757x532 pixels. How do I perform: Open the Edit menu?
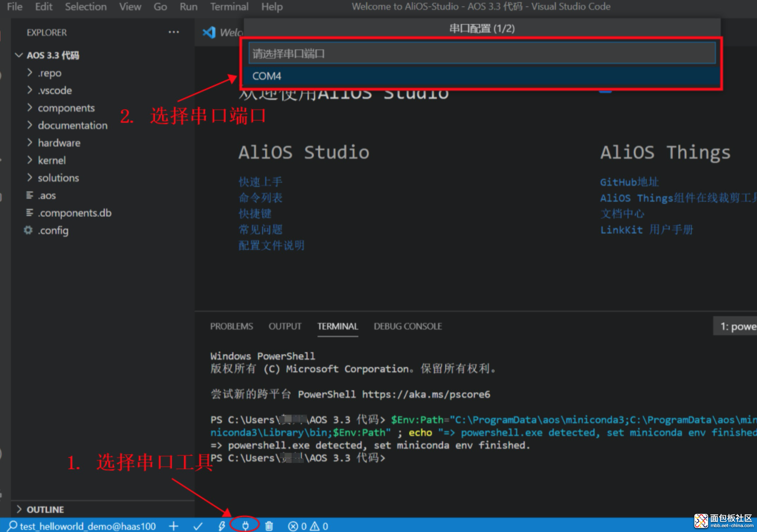tap(43, 7)
